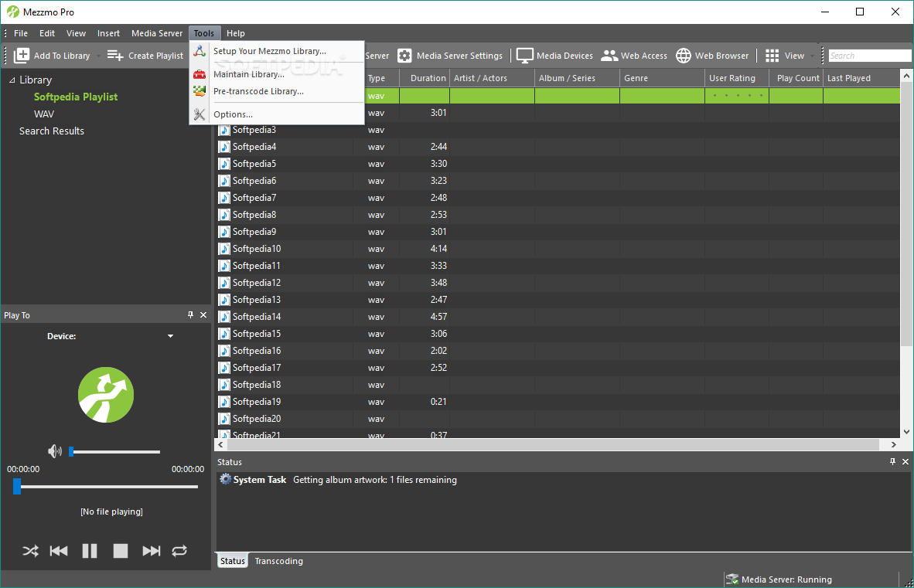Open the Media Server menu
Image resolution: width=914 pixels, height=588 pixels.
click(x=157, y=33)
